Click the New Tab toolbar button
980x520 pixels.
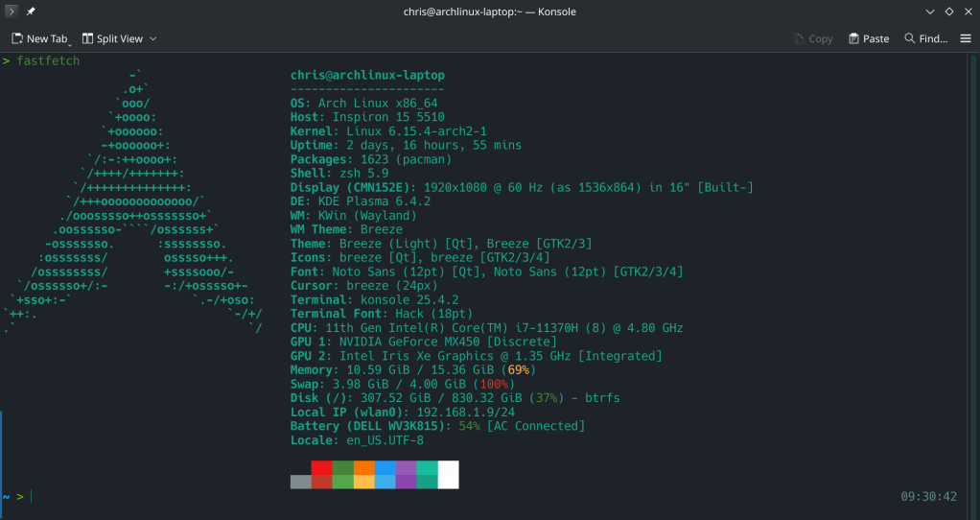click(38, 38)
